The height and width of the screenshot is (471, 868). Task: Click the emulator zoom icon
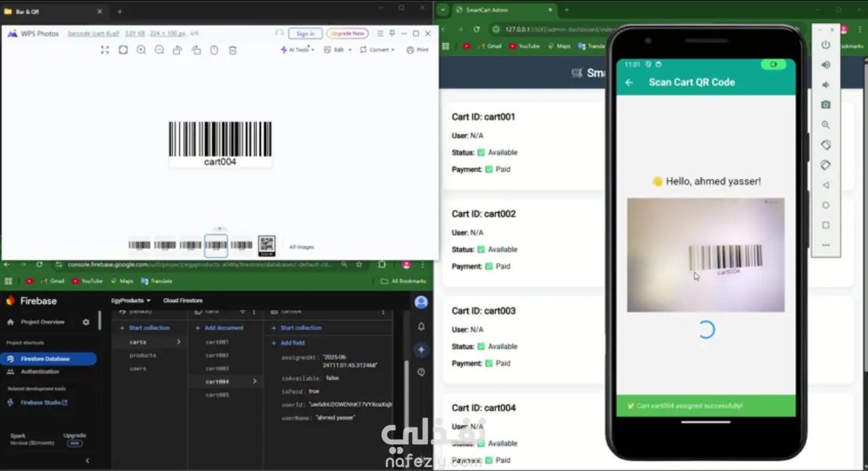click(826, 125)
